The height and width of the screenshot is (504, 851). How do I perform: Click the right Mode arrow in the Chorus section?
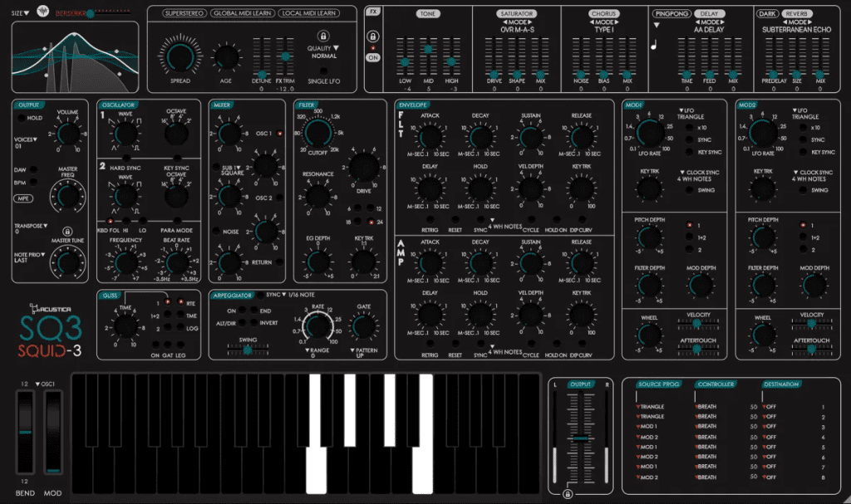pyautogui.click(x=616, y=22)
